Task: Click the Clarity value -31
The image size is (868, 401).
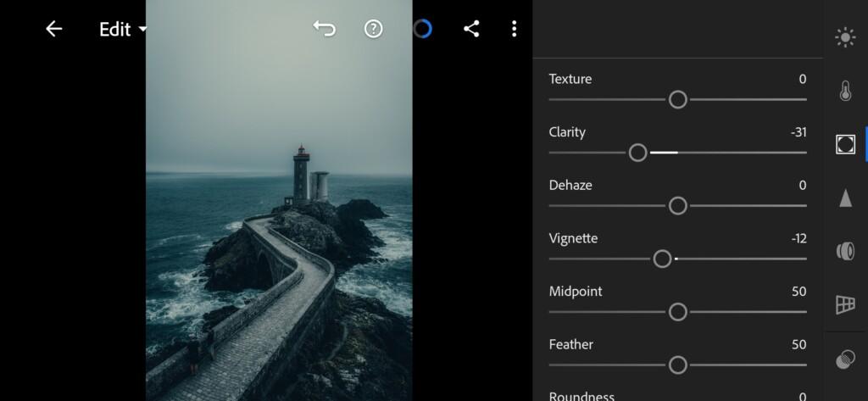Action: [x=798, y=132]
